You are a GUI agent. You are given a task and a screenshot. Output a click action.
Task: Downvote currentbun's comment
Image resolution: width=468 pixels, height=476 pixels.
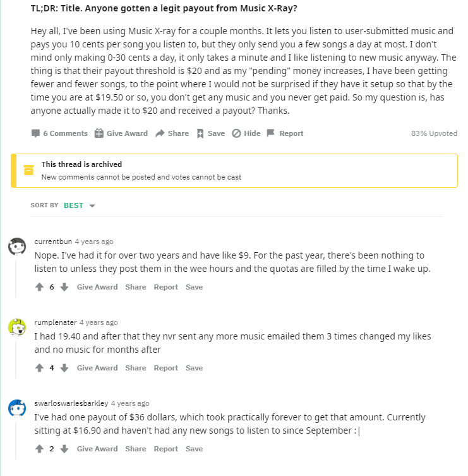click(64, 287)
